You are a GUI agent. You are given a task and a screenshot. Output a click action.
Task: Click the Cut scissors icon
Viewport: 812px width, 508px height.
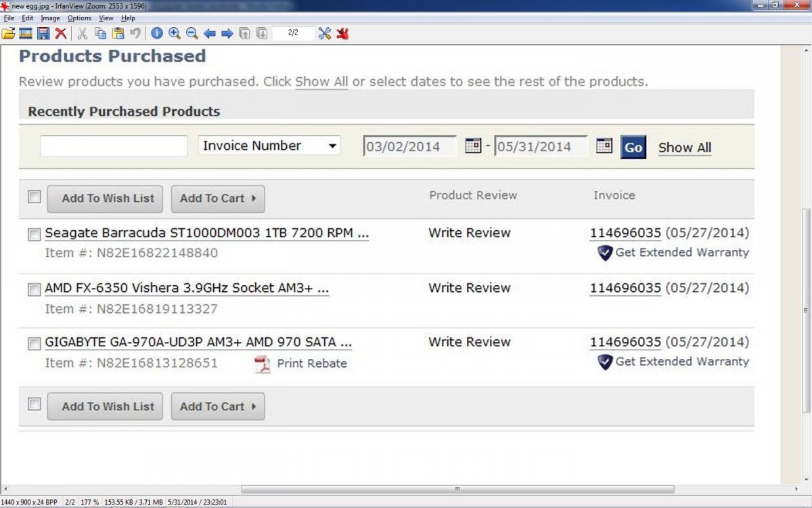click(83, 33)
